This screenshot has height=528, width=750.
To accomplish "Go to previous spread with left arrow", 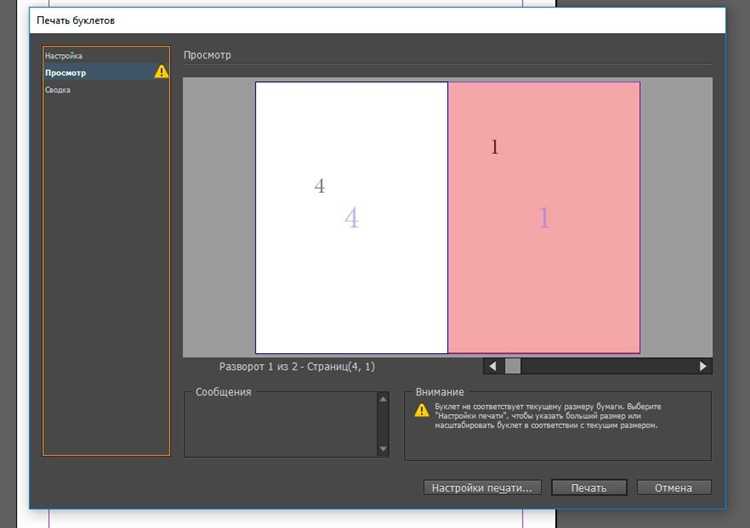I will coord(492,366).
